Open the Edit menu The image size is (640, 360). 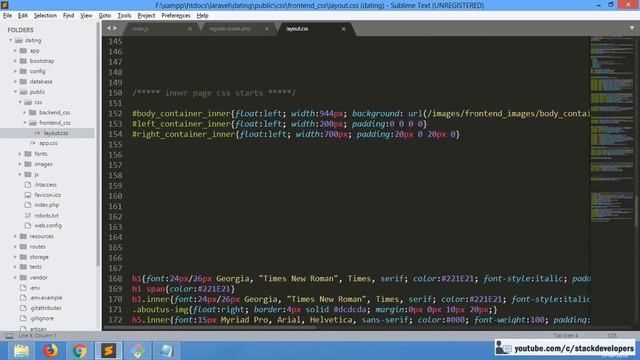tap(23, 16)
